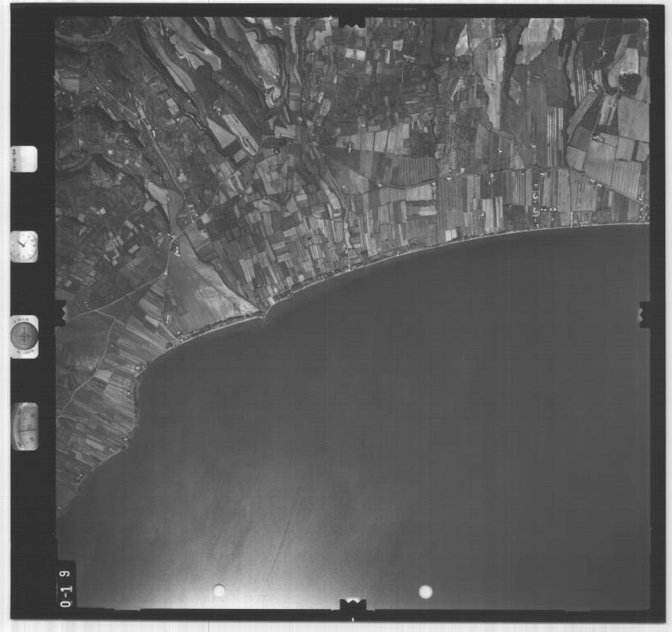Click the left-edge fiducial notch
Image resolution: width=672 pixels, height=632 pixels.
pos(59,313)
